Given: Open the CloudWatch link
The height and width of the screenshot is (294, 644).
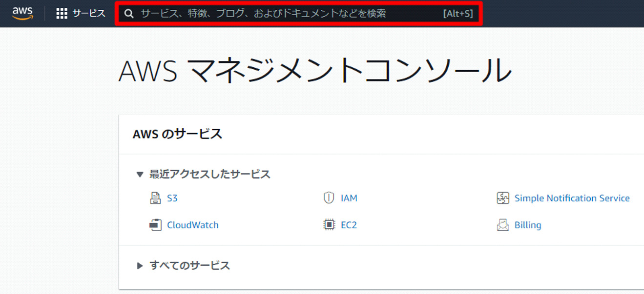Looking at the screenshot, I should click(192, 225).
